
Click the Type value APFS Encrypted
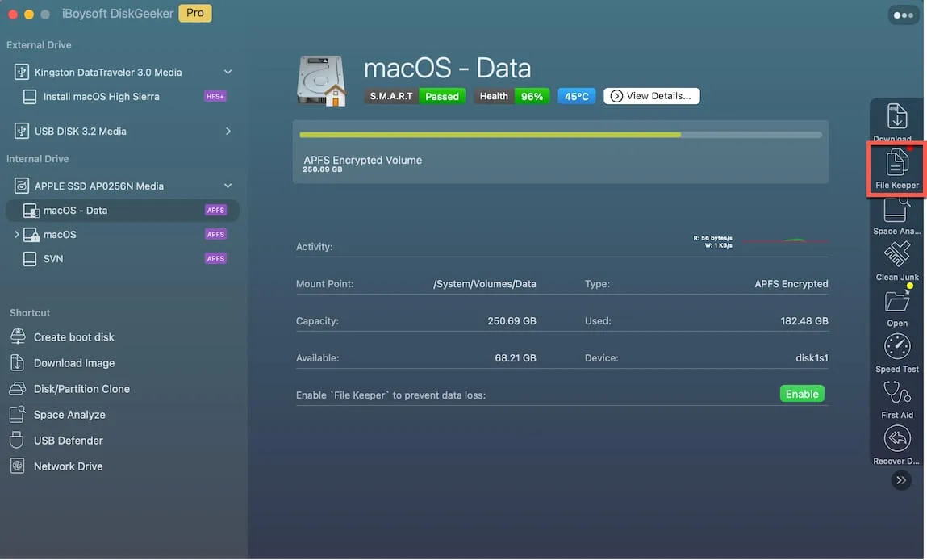(x=791, y=284)
